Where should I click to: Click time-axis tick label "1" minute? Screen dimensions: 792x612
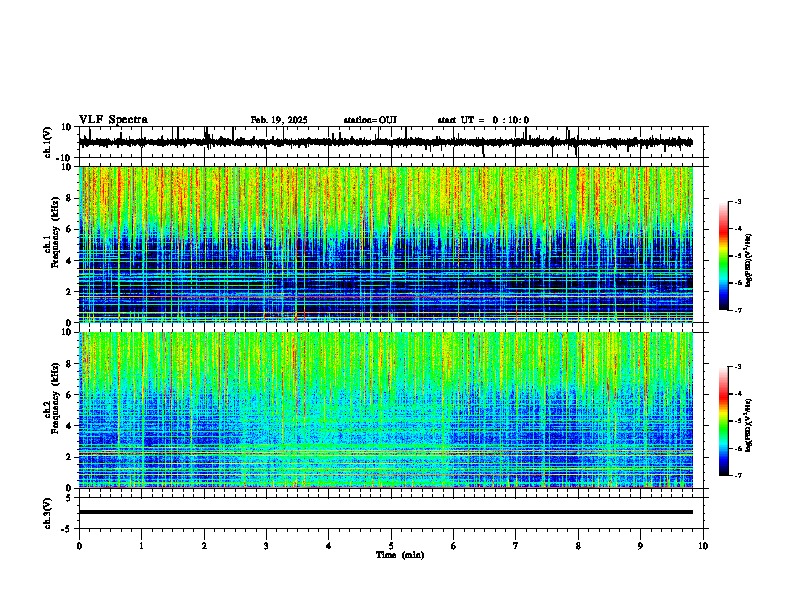click(x=141, y=546)
